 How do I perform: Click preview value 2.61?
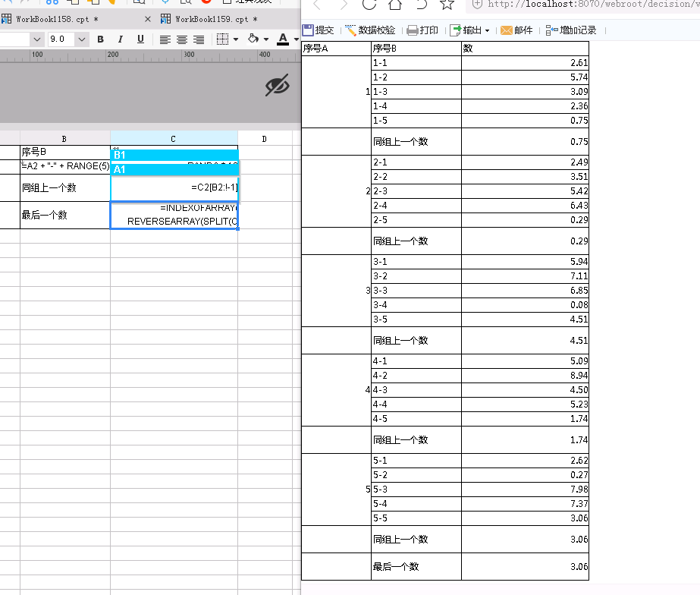pyautogui.click(x=579, y=63)
